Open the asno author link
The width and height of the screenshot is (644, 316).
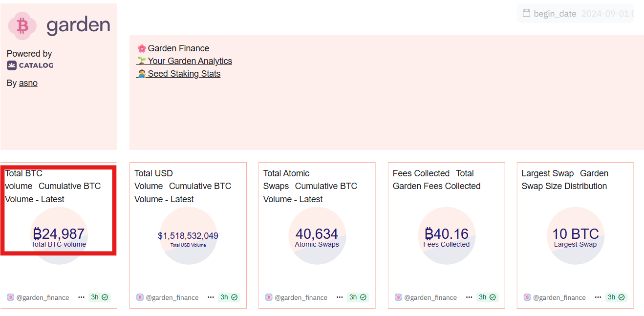[x=28, y=83]
